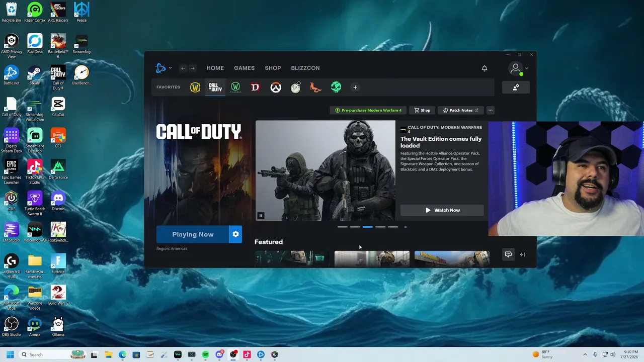Go forward with the right arrow in Battle.net

point(192,68)
